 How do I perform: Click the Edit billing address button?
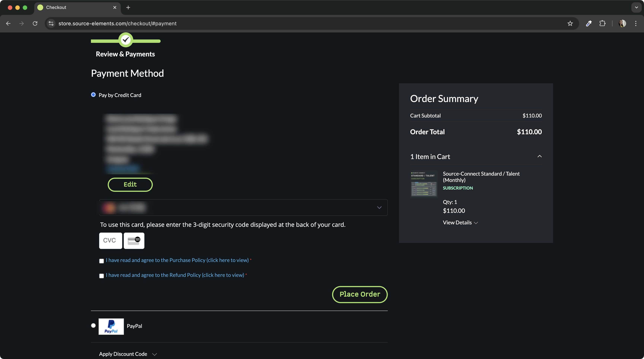coord(130,185)
